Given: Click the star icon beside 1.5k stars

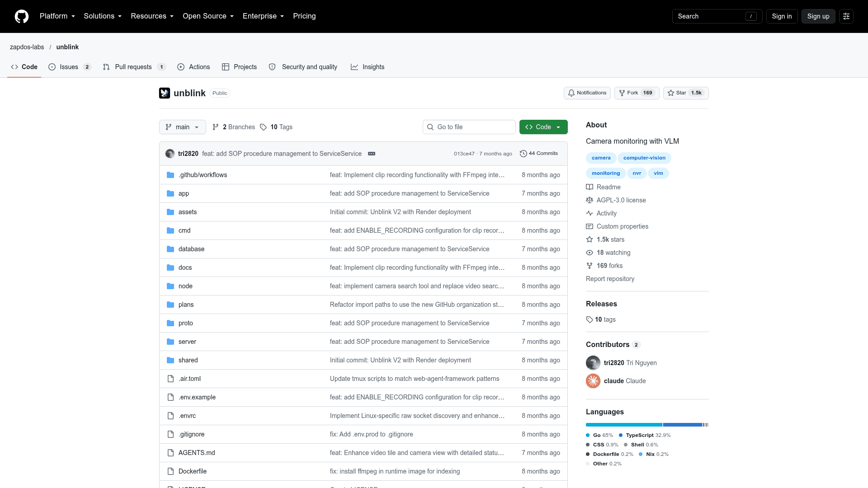Looking at the screenshot, I should (590, 239).
